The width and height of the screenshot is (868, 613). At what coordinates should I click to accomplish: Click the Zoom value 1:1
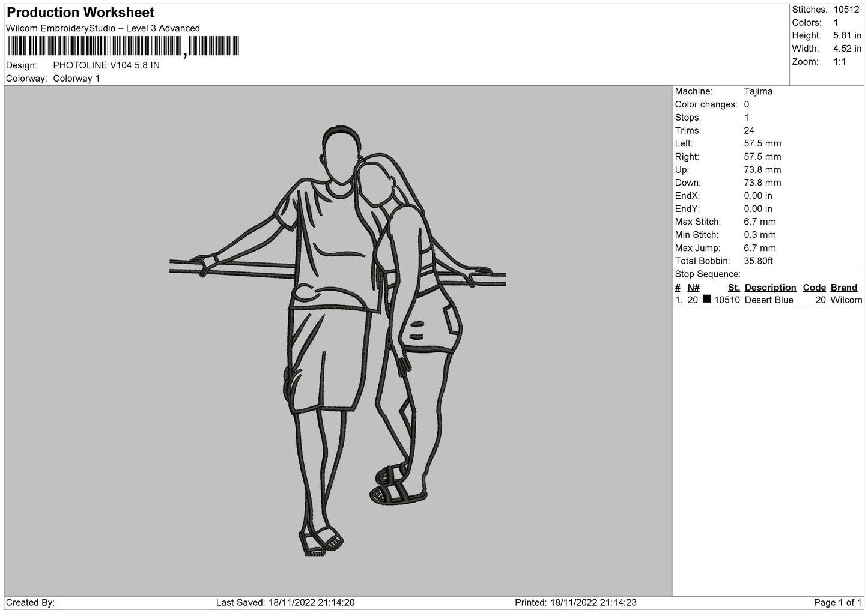coord(839,62)
